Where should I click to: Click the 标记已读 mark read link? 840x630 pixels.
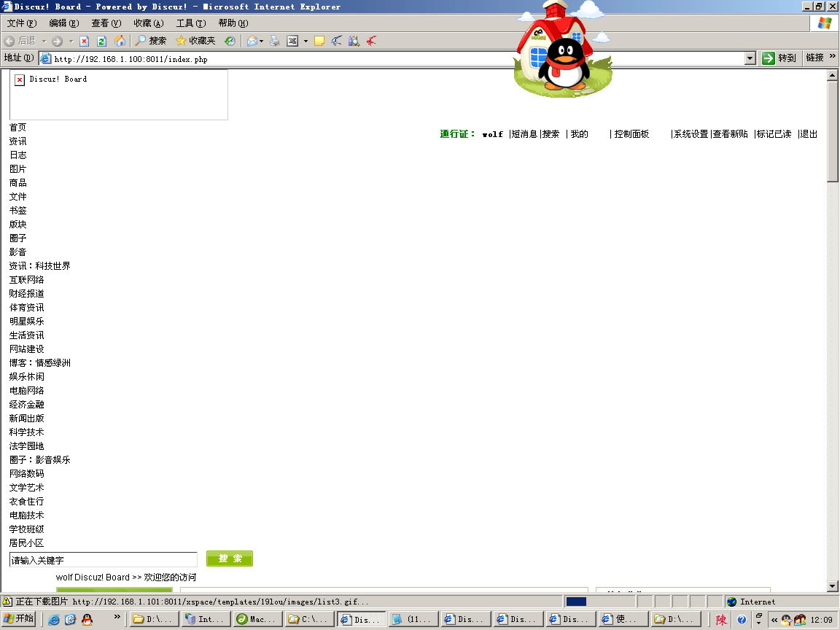tap(774, 134)
